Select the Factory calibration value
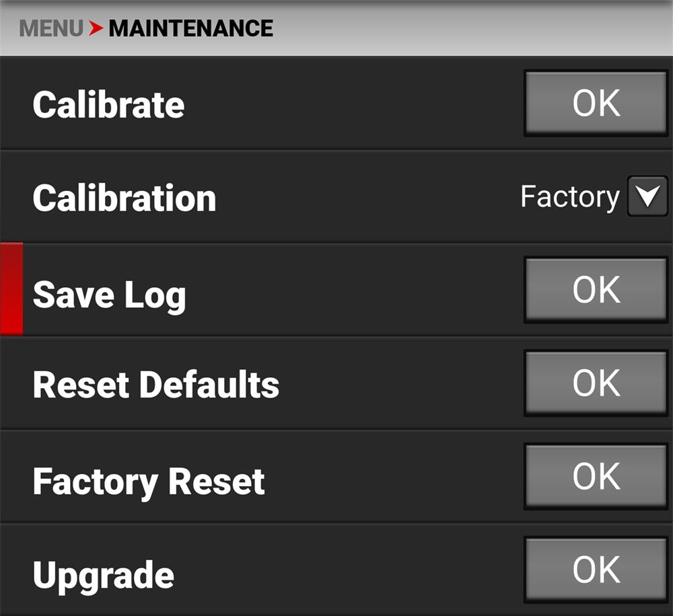673x616 pixels. coord(569,197)
